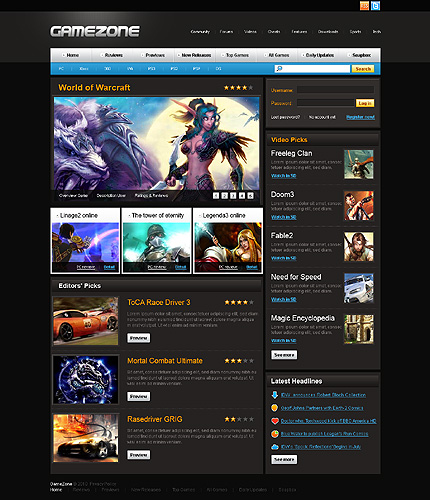
Task: Click the magnifier icon in search box
Action: coord(280,69)
